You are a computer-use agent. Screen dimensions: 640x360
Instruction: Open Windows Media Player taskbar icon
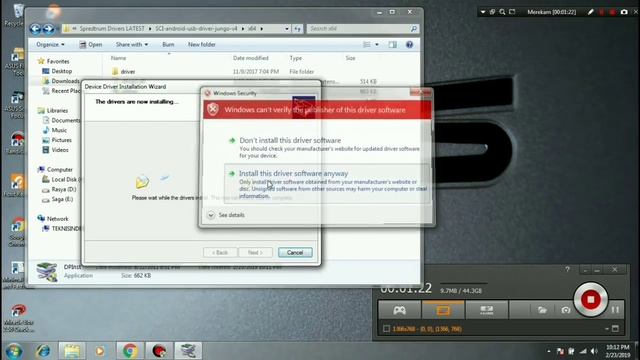coord(100,351)
